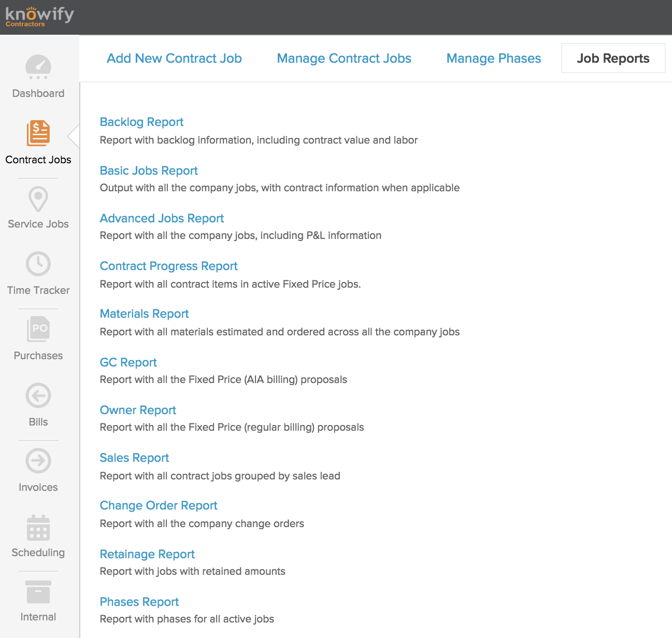Open the Contract Progress Report link
The height and width of the screenshot is (638, 672).
pyautogui.click(x=168, y=266)
